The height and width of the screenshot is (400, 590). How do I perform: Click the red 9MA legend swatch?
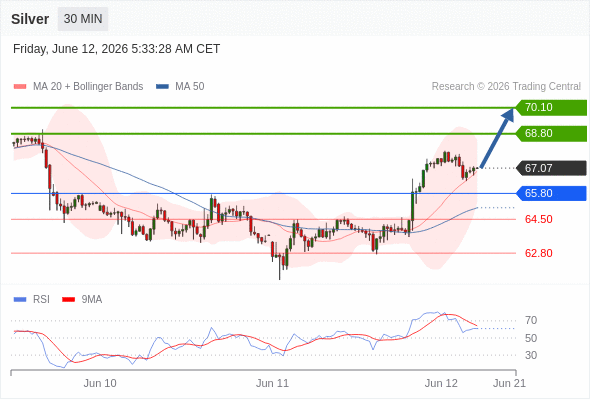click(x=68, y=300)
